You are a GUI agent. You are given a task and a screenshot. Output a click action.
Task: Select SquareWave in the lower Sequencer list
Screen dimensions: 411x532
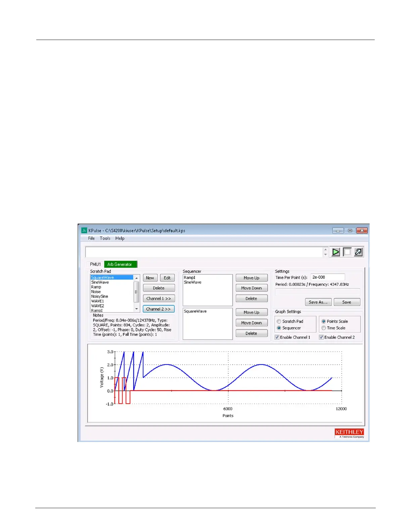click(195, 311)
